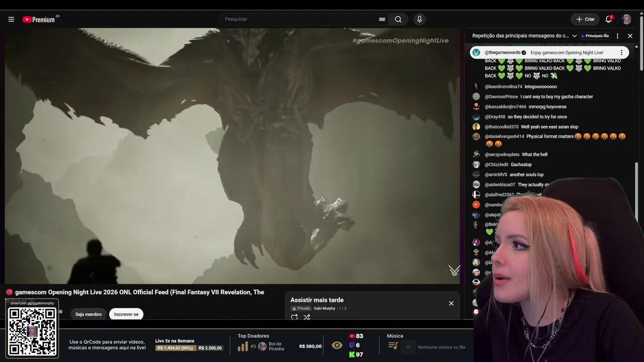Click the avatar beside @leandromolina74
This screenshot has height=362, width=644.
coord(476,86)
